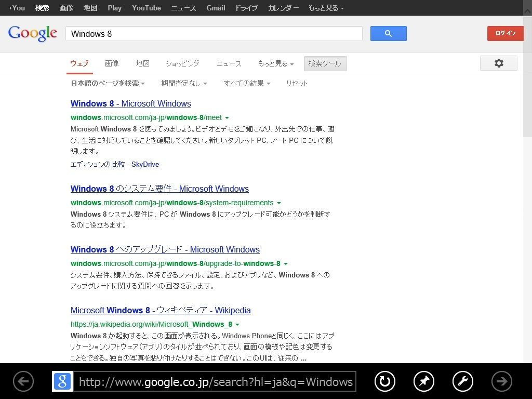Open Windows 8 のシステム要件 result
Image resolution: width=532 pixels, height=399 pixels.
click(x=159, y=189)
